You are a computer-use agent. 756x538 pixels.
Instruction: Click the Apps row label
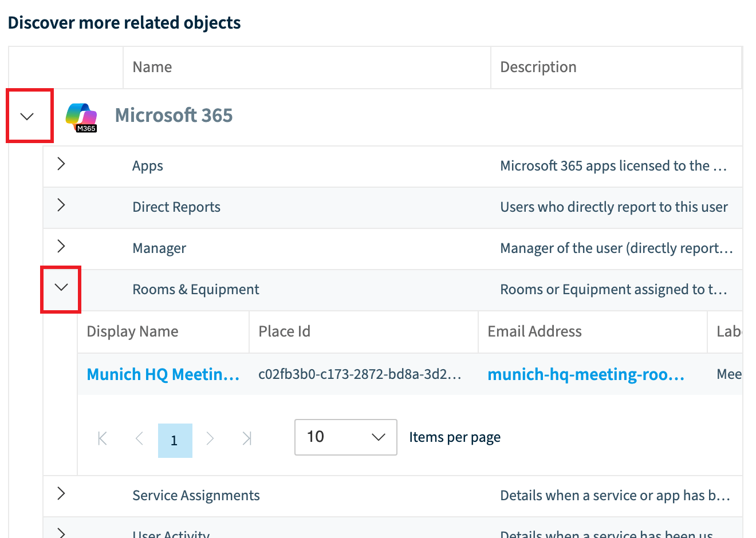tap(148, 166)
